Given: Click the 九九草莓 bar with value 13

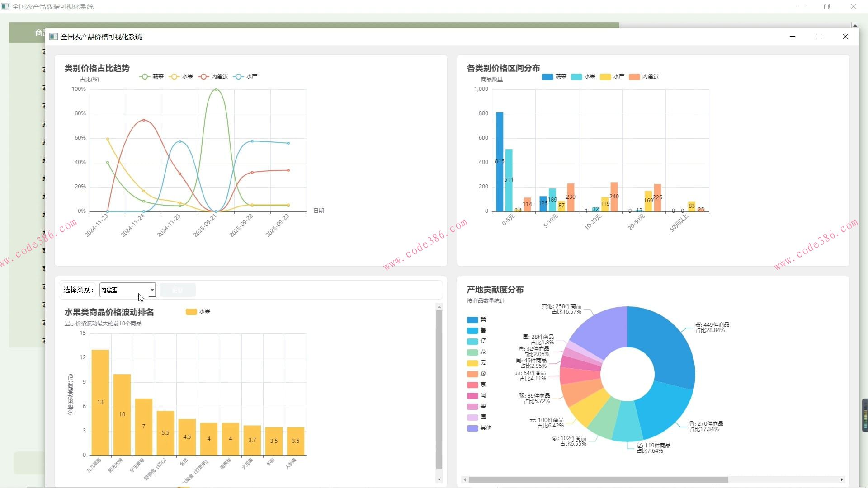Looking at the screenshot, I should 100,402.
